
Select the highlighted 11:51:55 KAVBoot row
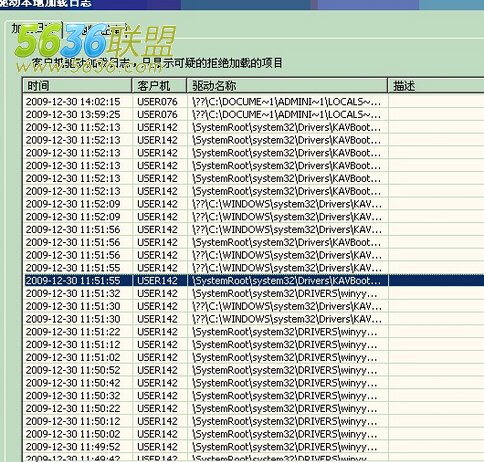click(254, 281)
